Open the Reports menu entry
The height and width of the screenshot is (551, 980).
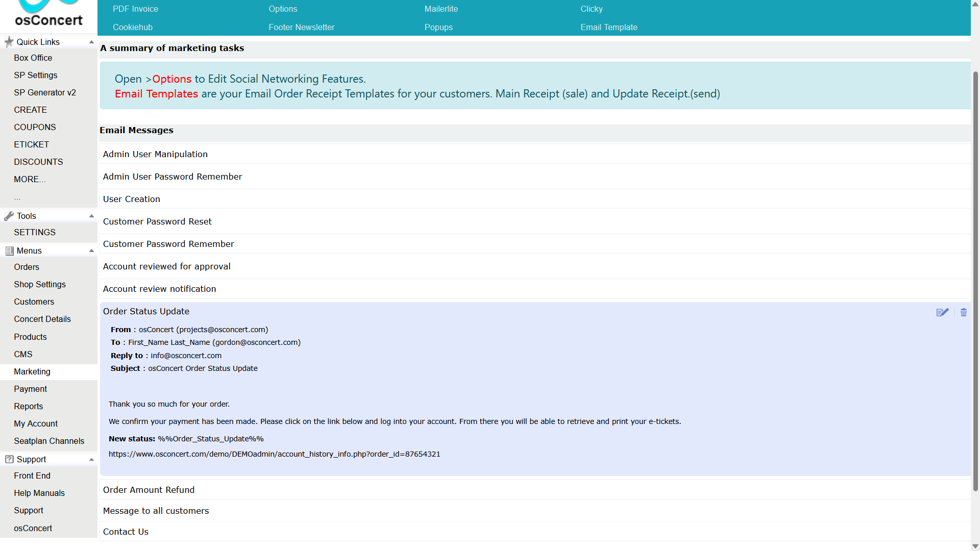29,406
